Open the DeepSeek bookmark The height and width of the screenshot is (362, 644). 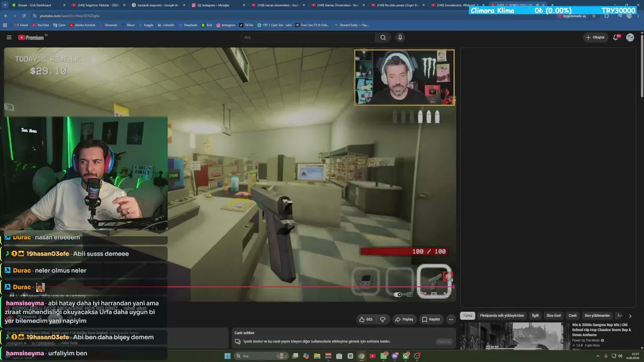[x=188, y=25]
